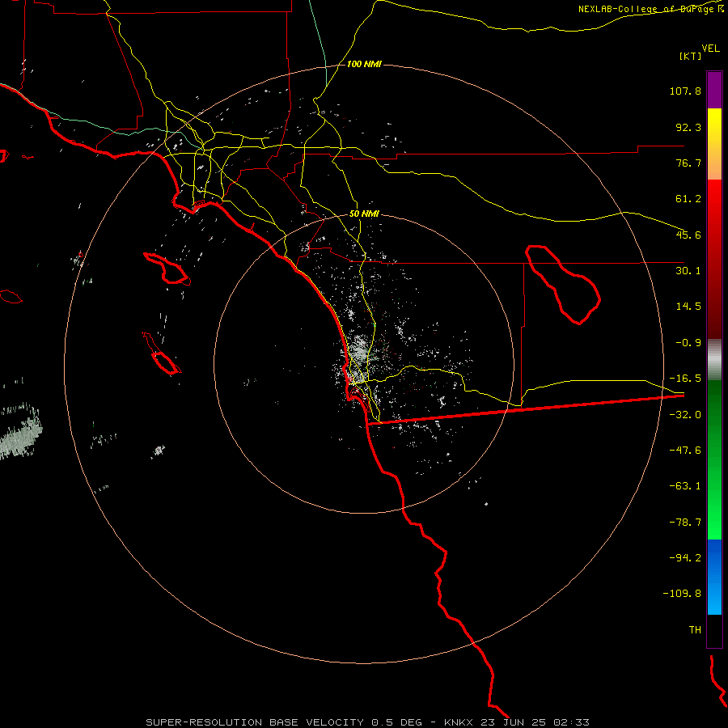
Task: Click the yellow-orange segment of velocity color bar
Action: [x=714, y=144]
